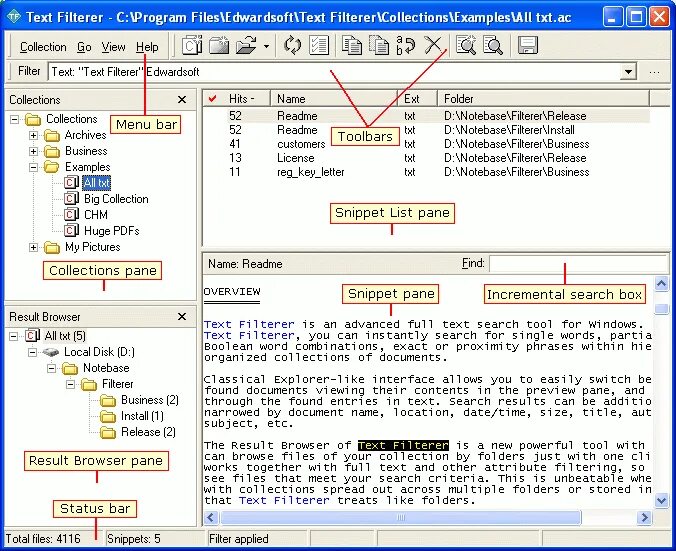Click the My Pictures folder icon
The height and width of the screenshot is (551, 676).
[x=52, y=247]
